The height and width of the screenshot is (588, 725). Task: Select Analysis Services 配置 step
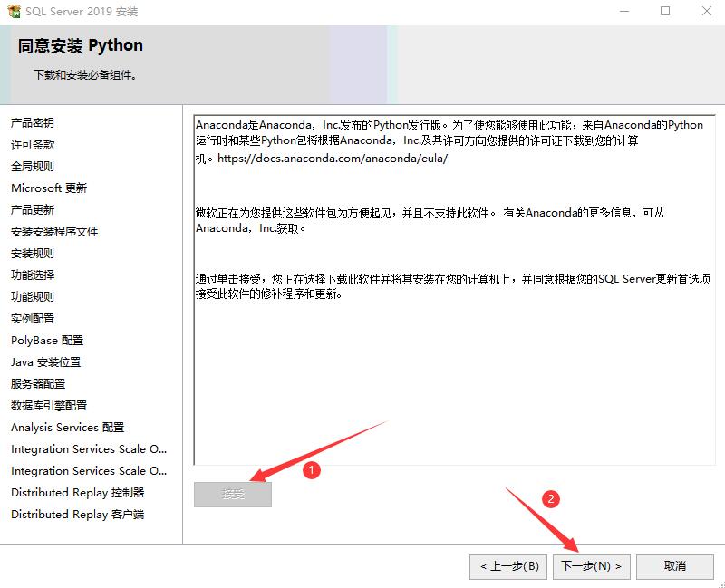coord(67,428)
